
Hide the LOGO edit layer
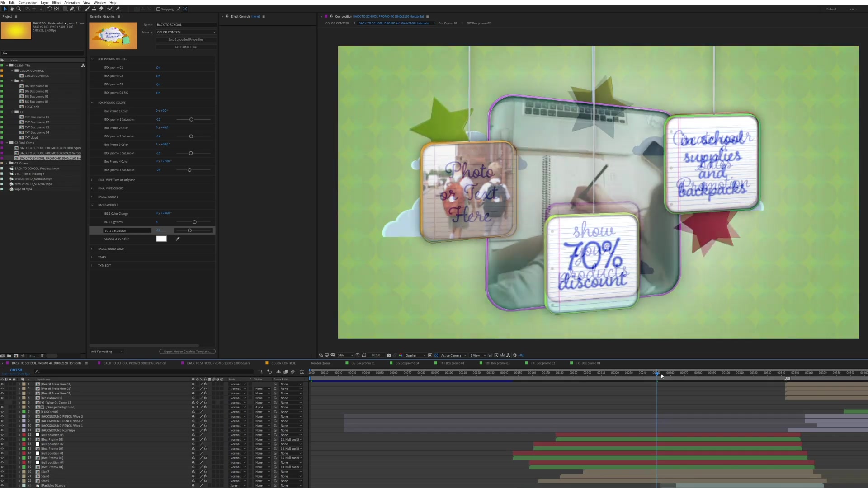tap(2, 412)
